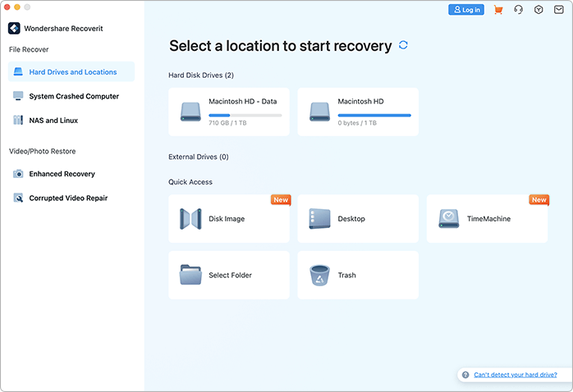Click the Quick Access heading
Image resolution: width=573 pixels, height=392 pixels.
click(190, 182)
